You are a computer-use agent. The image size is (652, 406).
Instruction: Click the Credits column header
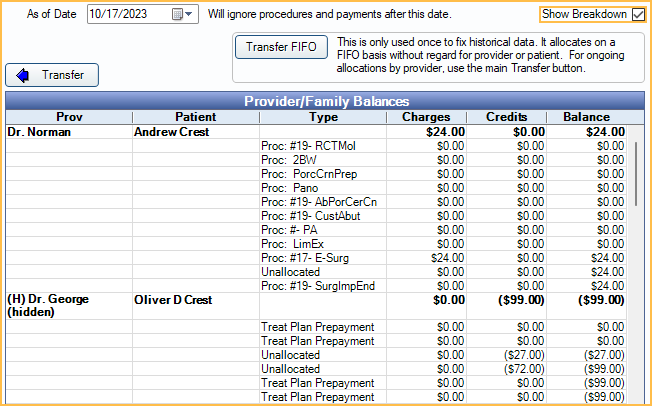tap(506, 117)
